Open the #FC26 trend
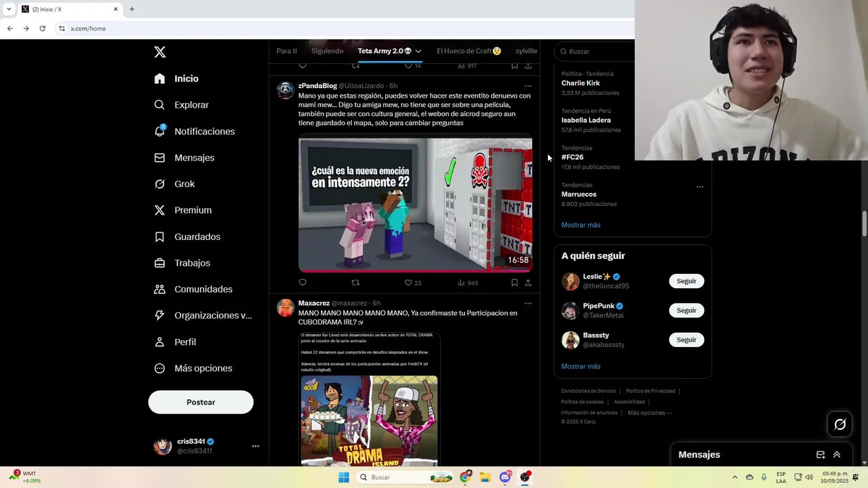Viewport: 868px width, 488px height. coord(572,157)
